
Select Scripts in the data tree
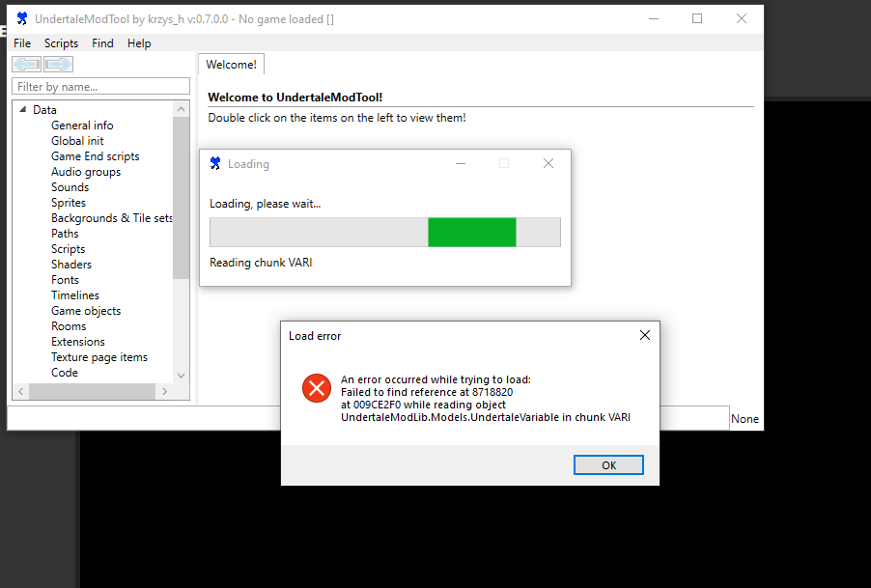pos(68,249)
